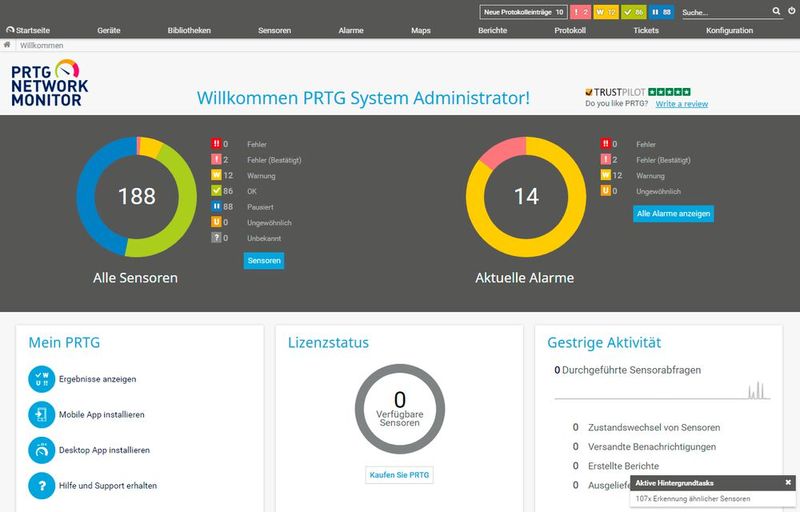Open the Startseite menu

click(x=28, y=30)
